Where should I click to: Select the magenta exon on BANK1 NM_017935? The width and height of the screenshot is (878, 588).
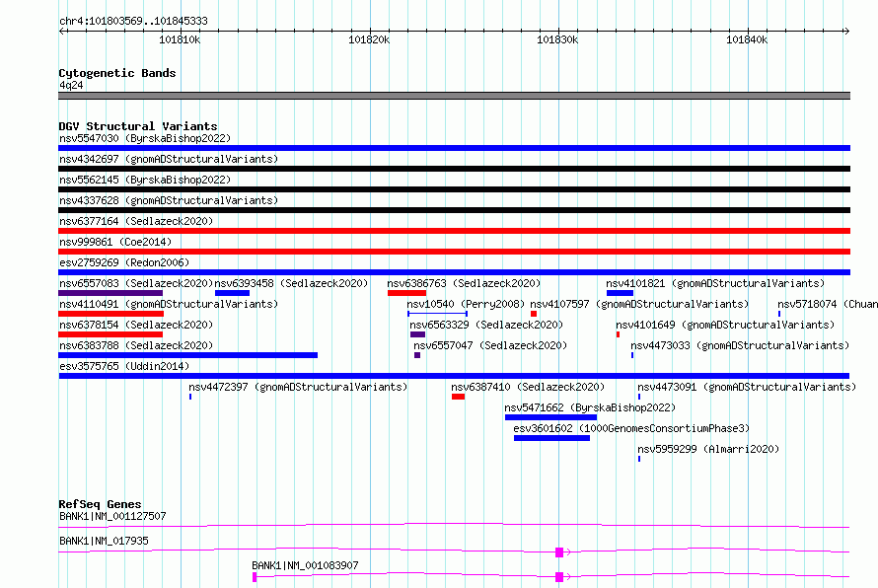pos(558,552)
